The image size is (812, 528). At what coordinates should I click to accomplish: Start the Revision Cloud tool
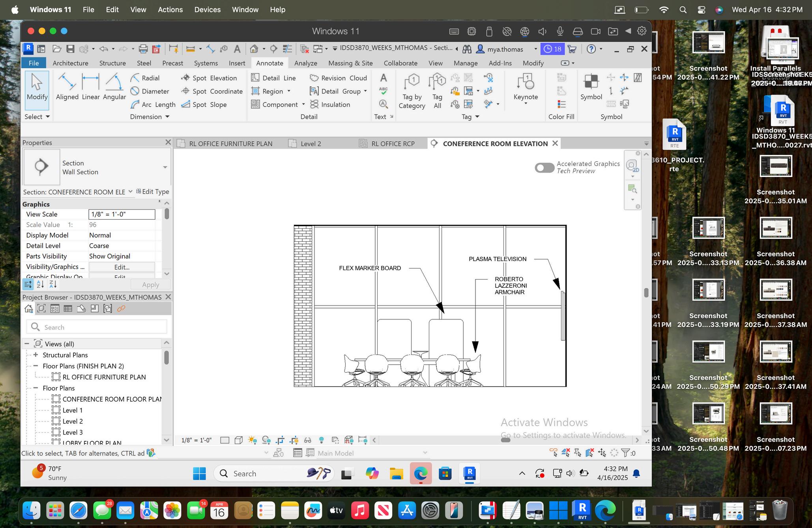tap(338, 78)
